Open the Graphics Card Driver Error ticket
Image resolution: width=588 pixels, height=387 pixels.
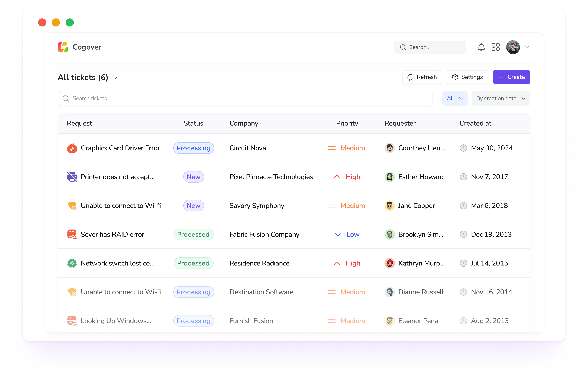(x=120, y=148)
